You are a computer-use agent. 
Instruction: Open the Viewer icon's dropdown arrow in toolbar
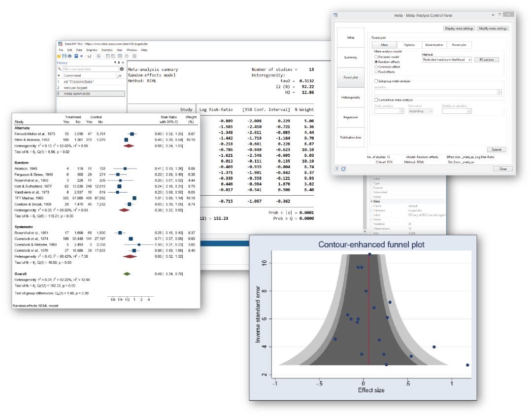[x=86, y=56]
